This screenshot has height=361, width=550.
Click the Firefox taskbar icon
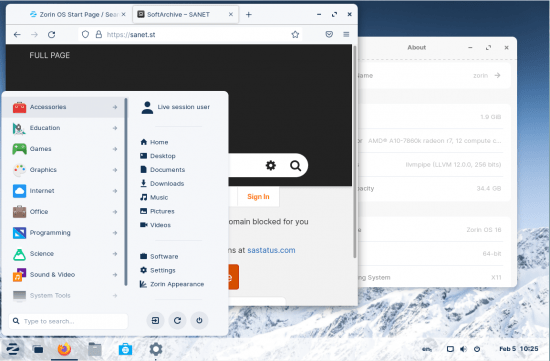64,349
